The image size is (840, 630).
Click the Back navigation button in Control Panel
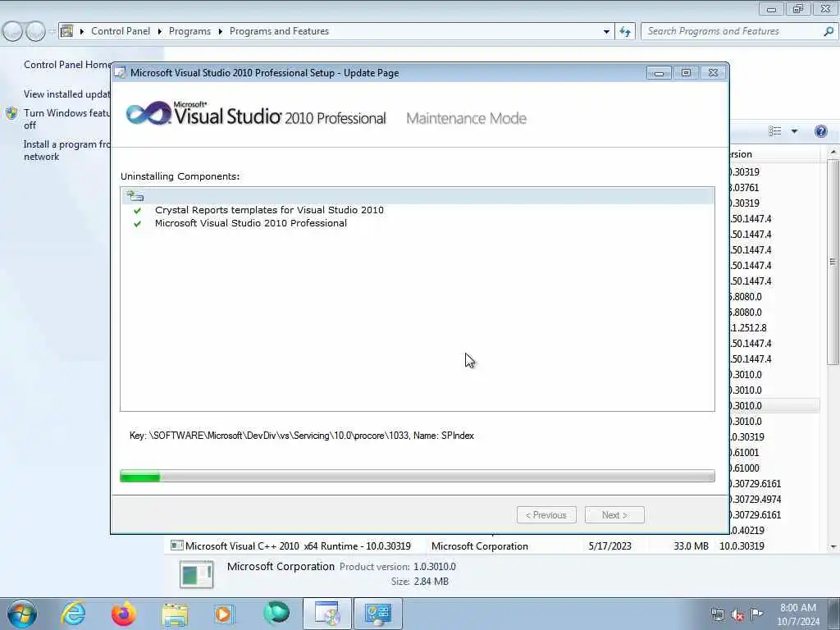click(12, 32)
